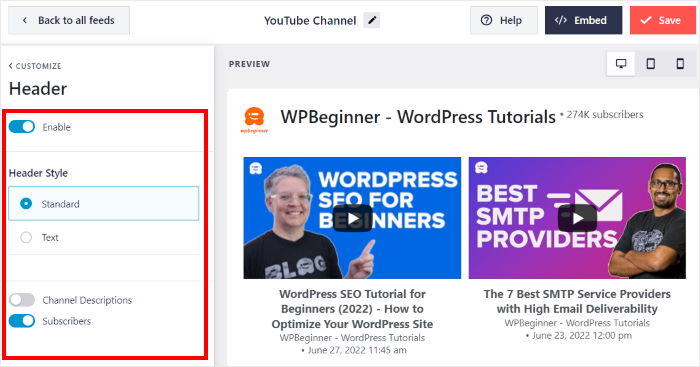Go back to Customize menu
The image size is (700, 367).
pyautogui.click(x=35, y=66)
